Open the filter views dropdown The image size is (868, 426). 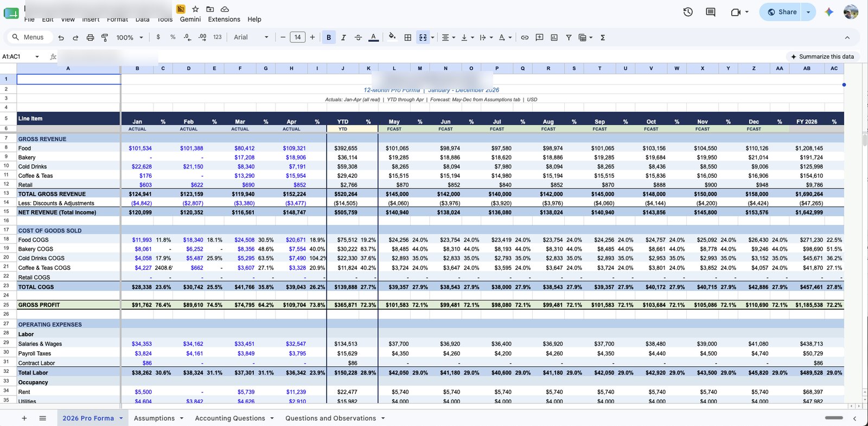coord(585,37)
